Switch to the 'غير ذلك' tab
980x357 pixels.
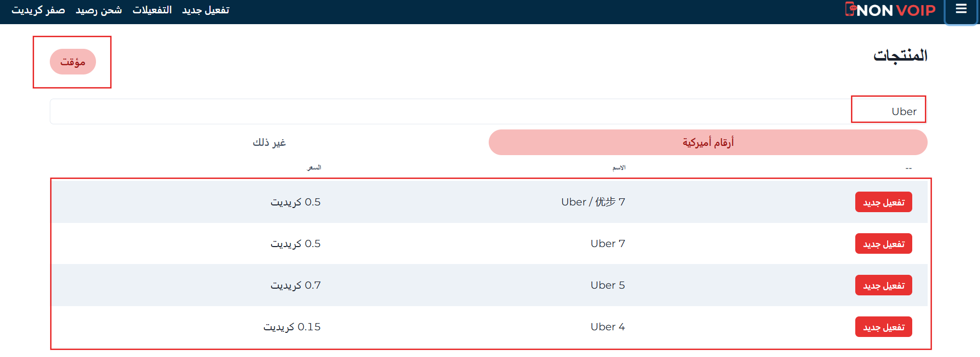(x=268, y=142)
